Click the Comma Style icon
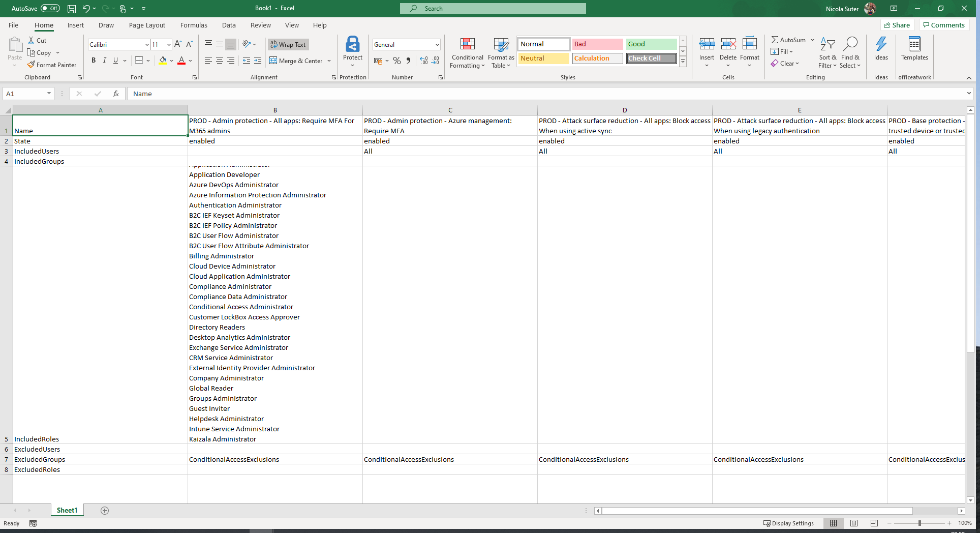Screen dimensions: 980x533 pyautogui.click(x=408, y=61)
